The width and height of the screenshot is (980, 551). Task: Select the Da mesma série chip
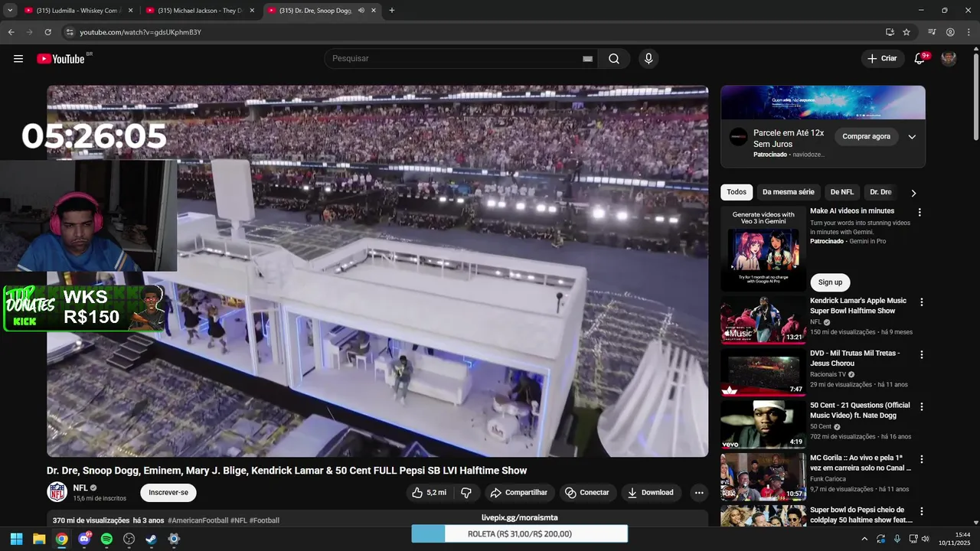pyautogui.click(x=789, y=192)
